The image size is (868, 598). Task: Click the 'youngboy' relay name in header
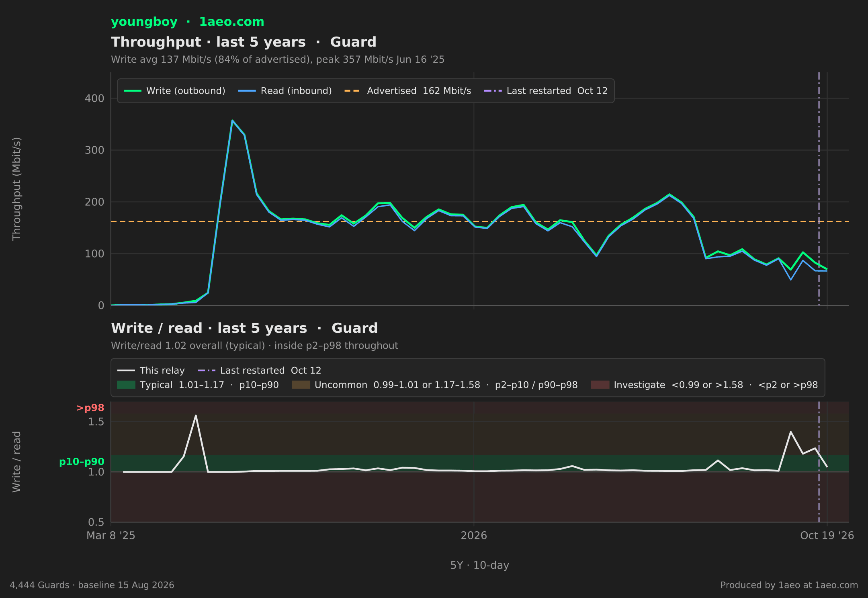pyautogui.click(x=144, y=22)
